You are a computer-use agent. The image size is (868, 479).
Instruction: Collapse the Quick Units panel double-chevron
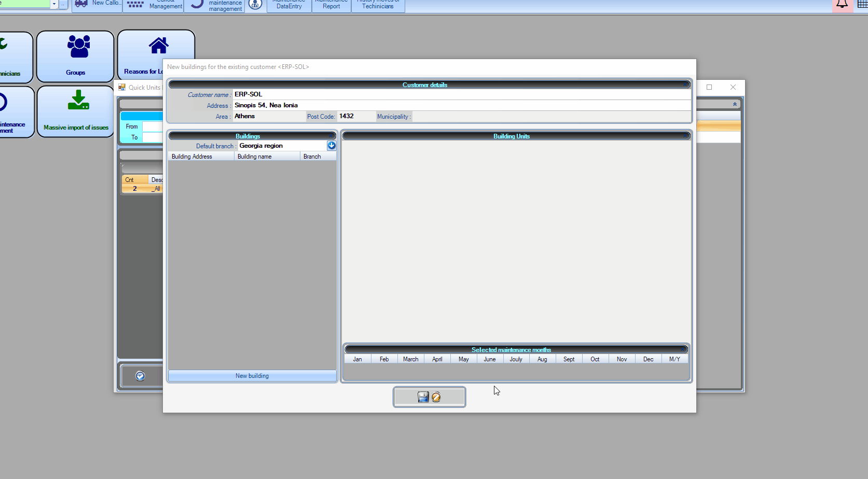point(735,104)
